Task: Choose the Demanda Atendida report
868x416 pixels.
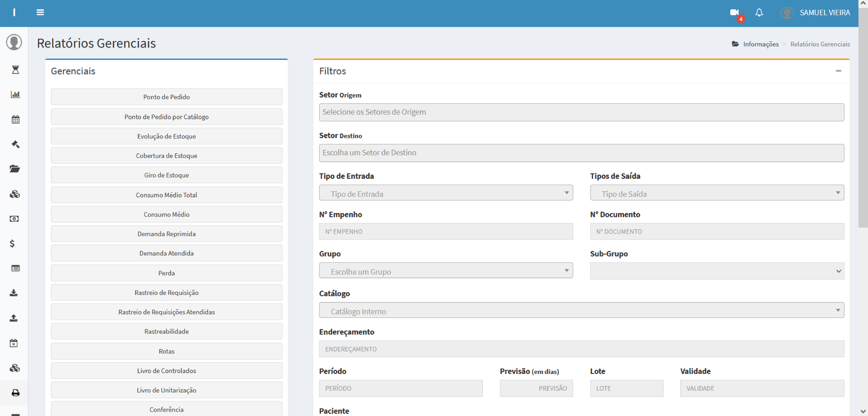Action: (166, 253)
